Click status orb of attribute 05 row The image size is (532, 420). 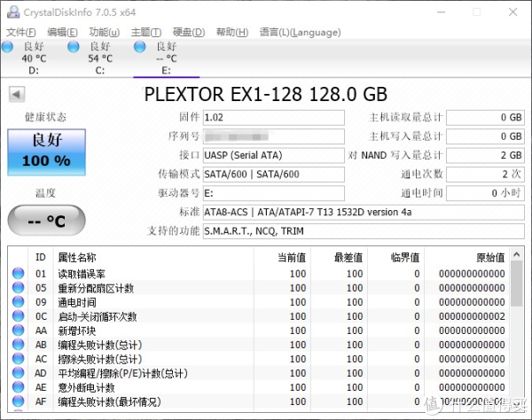[18, 287]
